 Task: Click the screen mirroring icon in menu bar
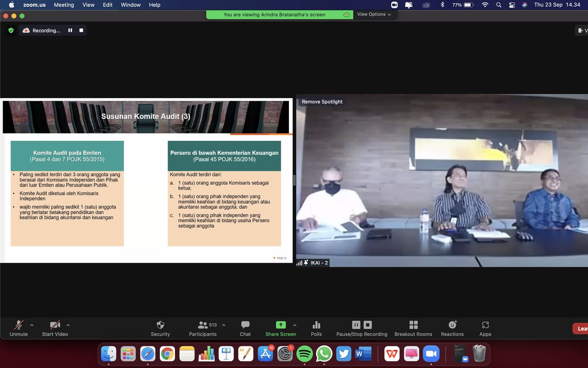[x=409, y=5]
